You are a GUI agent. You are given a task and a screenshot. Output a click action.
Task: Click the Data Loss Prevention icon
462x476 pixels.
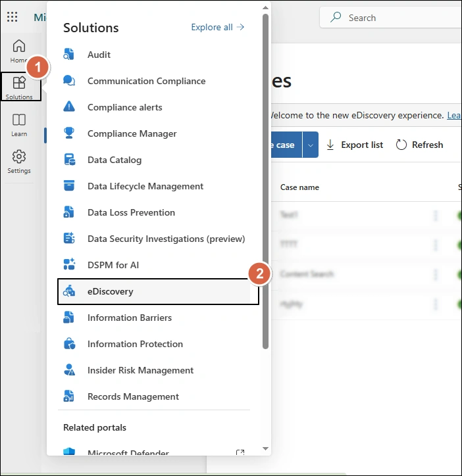[69, 212]
